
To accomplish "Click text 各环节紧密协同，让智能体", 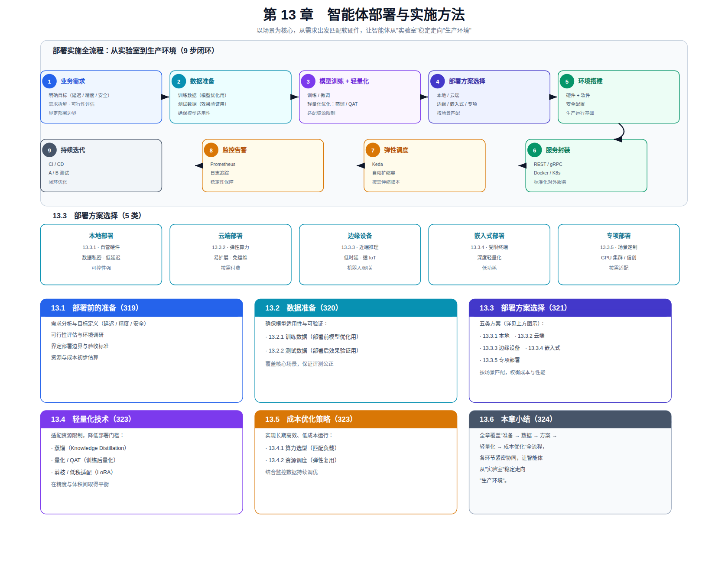I will click(x=511, y=458).
